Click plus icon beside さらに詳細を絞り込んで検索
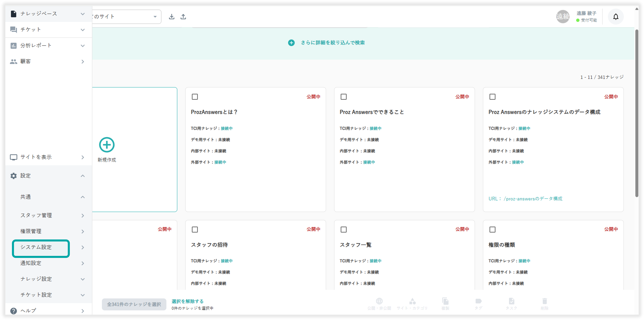This screenshot has width=644, height=320. 291,43
